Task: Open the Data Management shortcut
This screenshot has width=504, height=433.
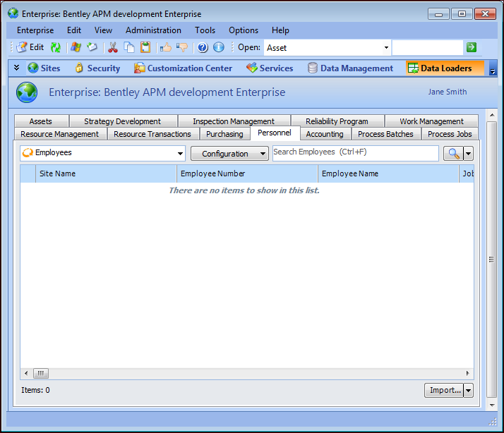Action: click(x=350, y=68)
